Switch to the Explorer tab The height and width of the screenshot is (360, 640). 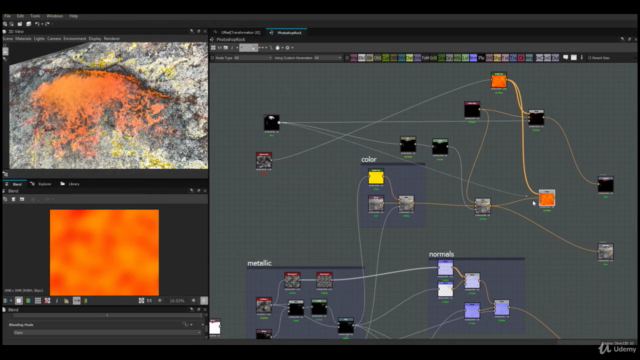41,184
